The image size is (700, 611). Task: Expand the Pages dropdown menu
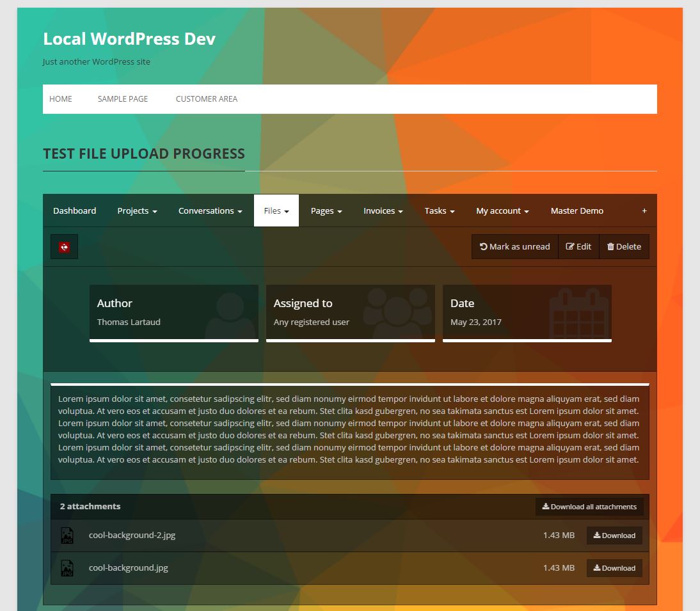click(x=326, y=210)
